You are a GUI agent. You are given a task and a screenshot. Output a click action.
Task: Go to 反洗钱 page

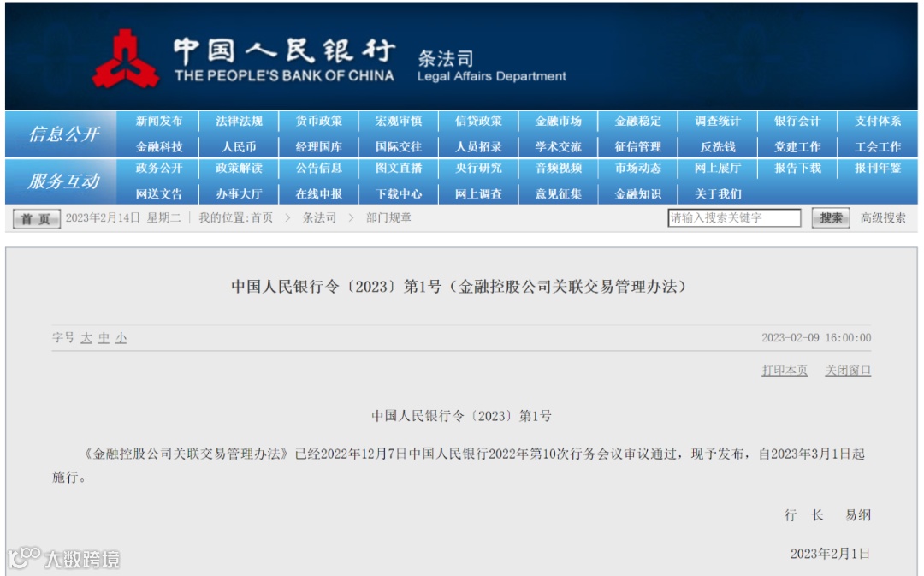coord(718,147)
